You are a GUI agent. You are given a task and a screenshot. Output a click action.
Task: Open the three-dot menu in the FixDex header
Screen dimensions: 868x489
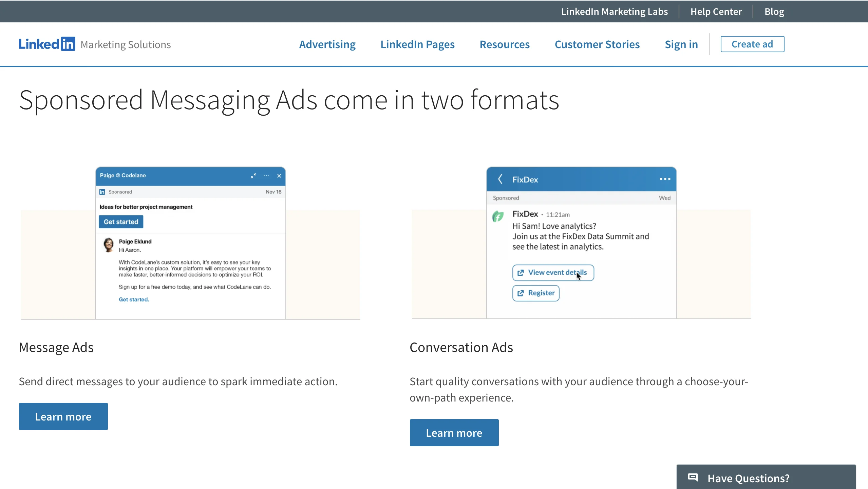click(665, 179)
